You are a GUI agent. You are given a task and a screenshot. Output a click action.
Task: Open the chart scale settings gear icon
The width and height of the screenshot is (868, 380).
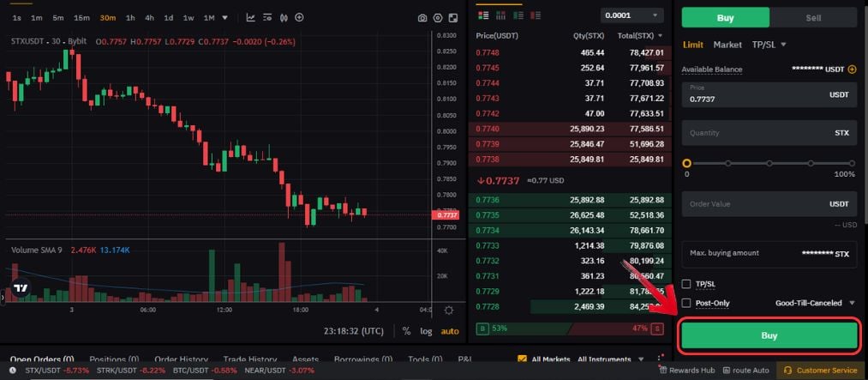pos(449,311)
